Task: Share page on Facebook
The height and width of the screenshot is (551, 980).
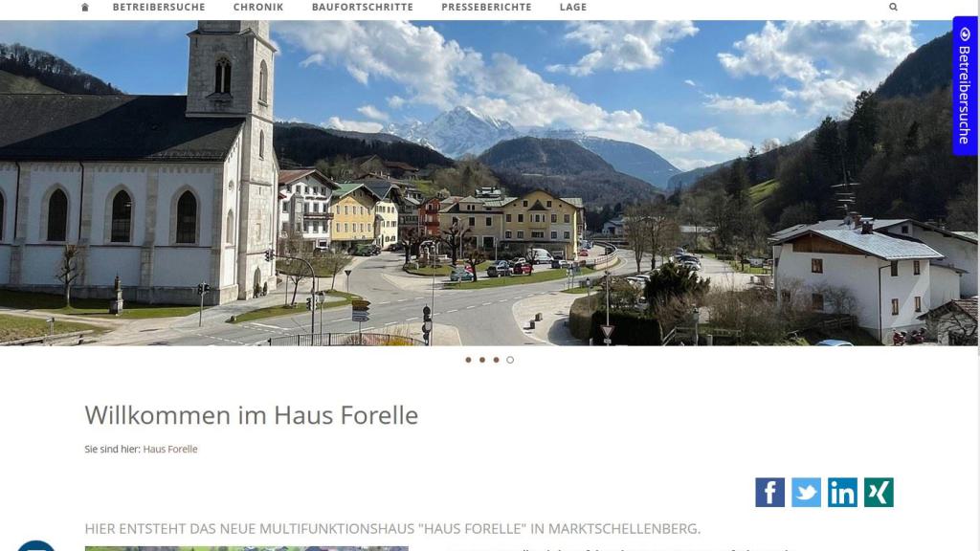Action: point(770,493)
